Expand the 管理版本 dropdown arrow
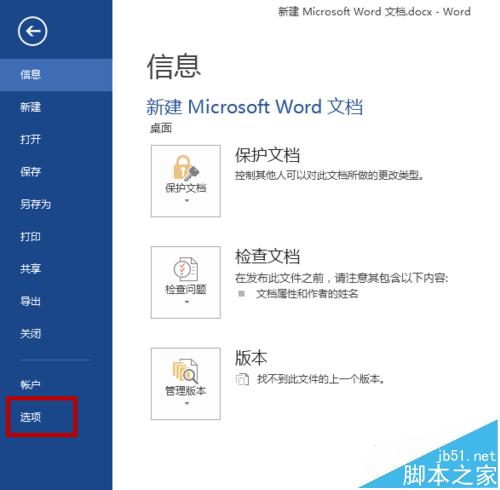Viewport: 500px width, 490px height. (x=187, y=403)
